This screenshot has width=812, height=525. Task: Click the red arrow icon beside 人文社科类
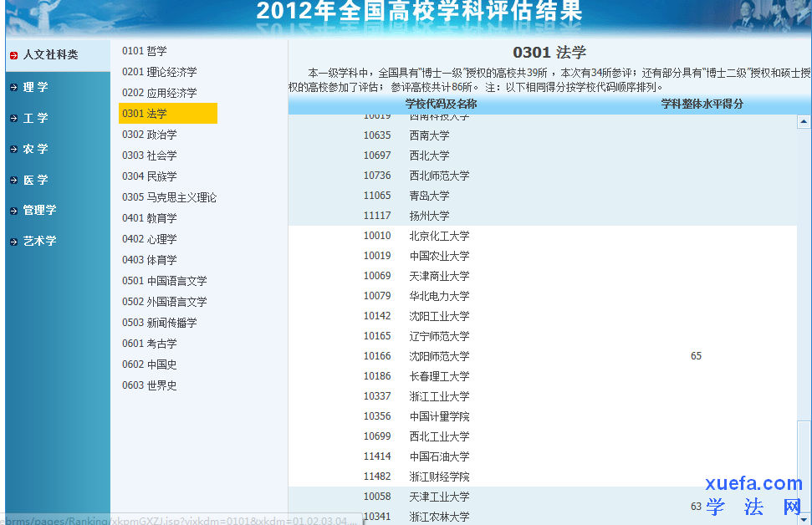pos(14,55)
